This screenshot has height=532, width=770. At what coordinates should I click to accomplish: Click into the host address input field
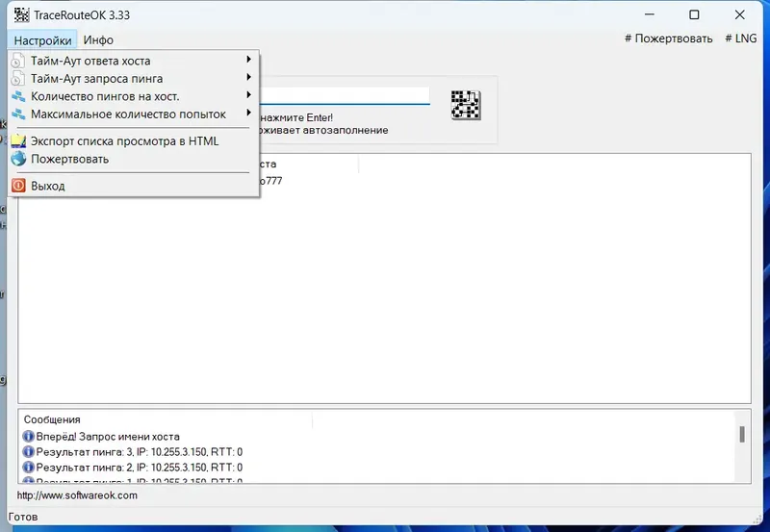point(345,95)
